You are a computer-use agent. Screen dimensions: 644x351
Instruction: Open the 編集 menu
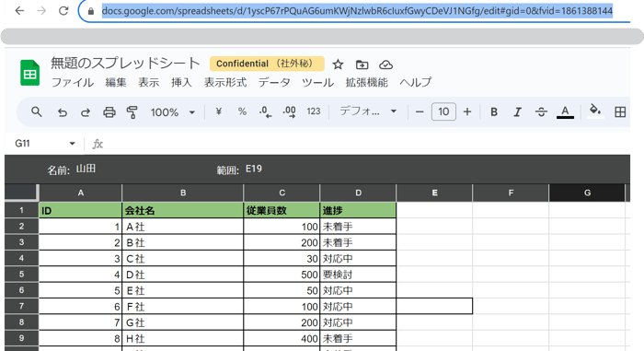(x=116, y=82)
